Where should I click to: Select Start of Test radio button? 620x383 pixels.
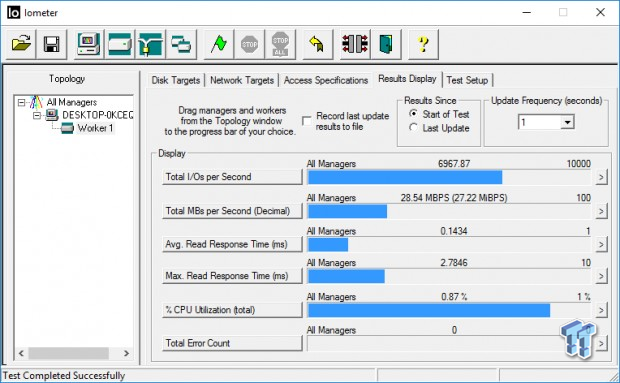(x=413, y=113)
